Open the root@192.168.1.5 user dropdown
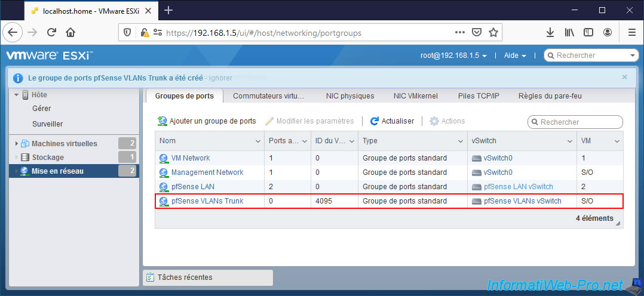 click(x=453, y=55)
